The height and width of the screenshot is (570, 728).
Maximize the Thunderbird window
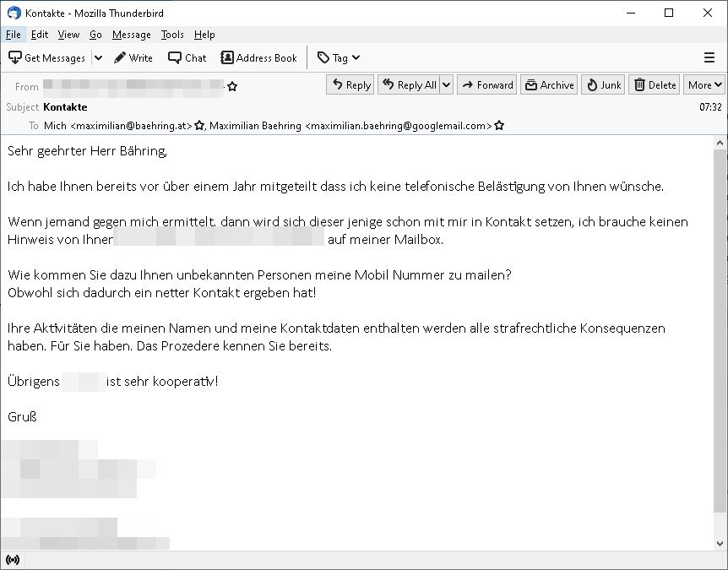coord(669,13)
